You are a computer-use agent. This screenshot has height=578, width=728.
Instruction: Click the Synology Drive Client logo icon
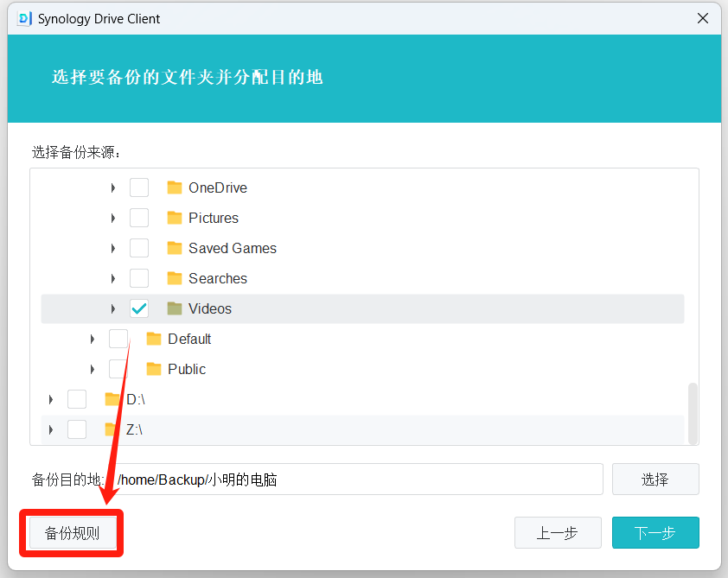coord(24,18)
